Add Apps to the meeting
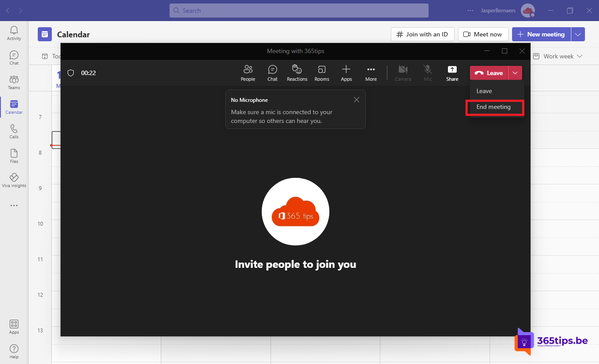Screen dimensions: 599x364 click(346, 73)
